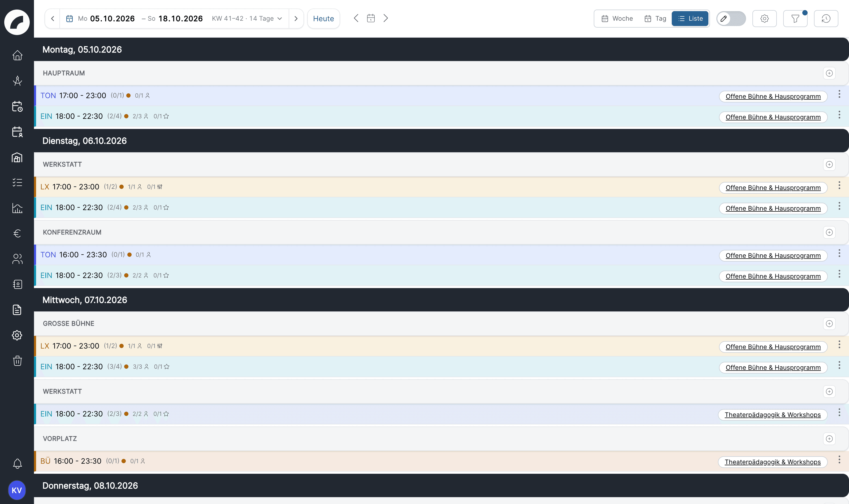Open the document sidebar icon
Viewport: 849px width, 504px height.
(x=17, y=310)
